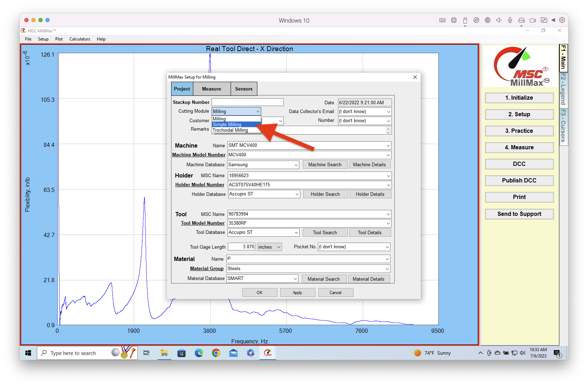Open Machine Name dropdown
The height and width of the screenshot is (386, 588).
point(388,145)
